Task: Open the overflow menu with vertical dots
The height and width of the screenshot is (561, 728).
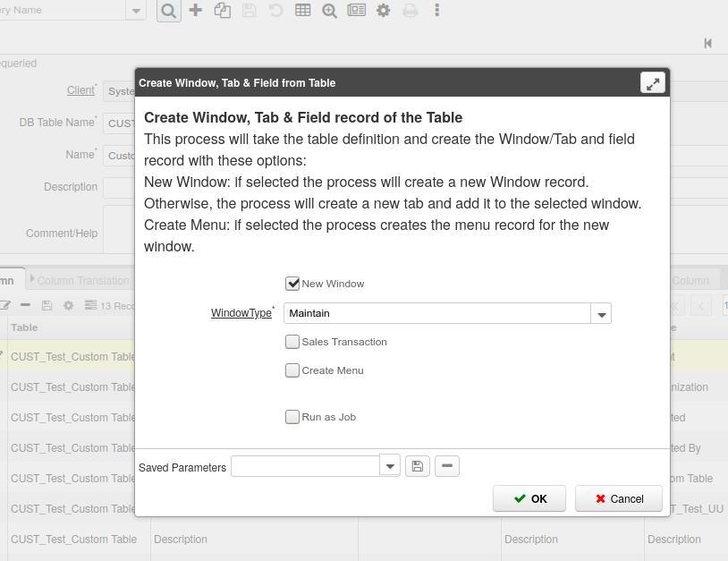Action: pos(436,10)
